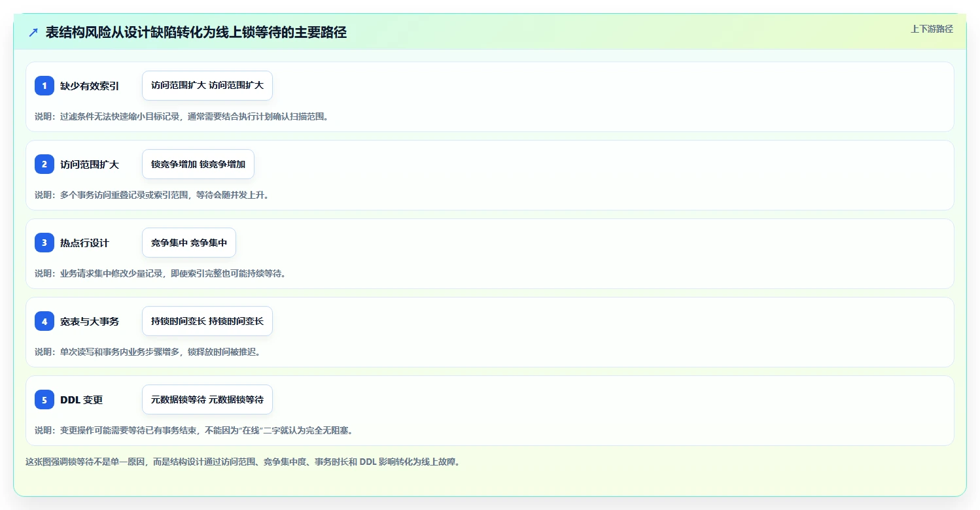Screen dimensions: 980x510
Task: Click the footer summary starting 这张图强调锁等待
Action: [243, 462]
